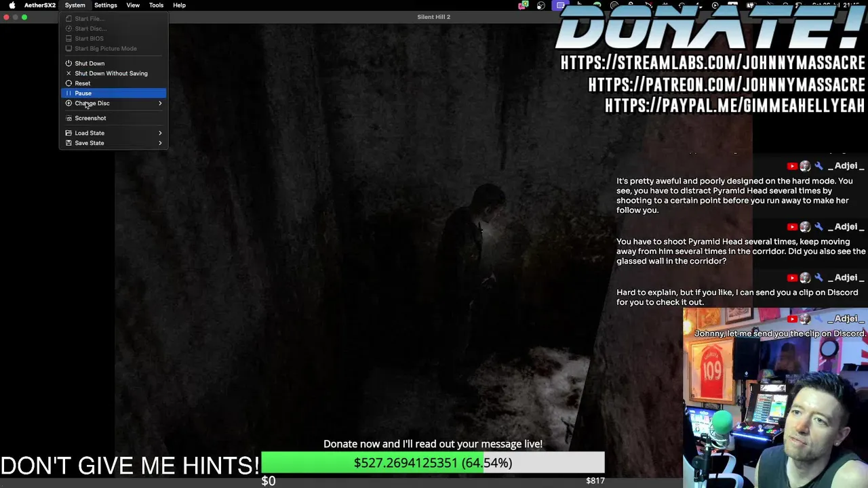Expand the Save State submenu

click(x=113, y=143)
